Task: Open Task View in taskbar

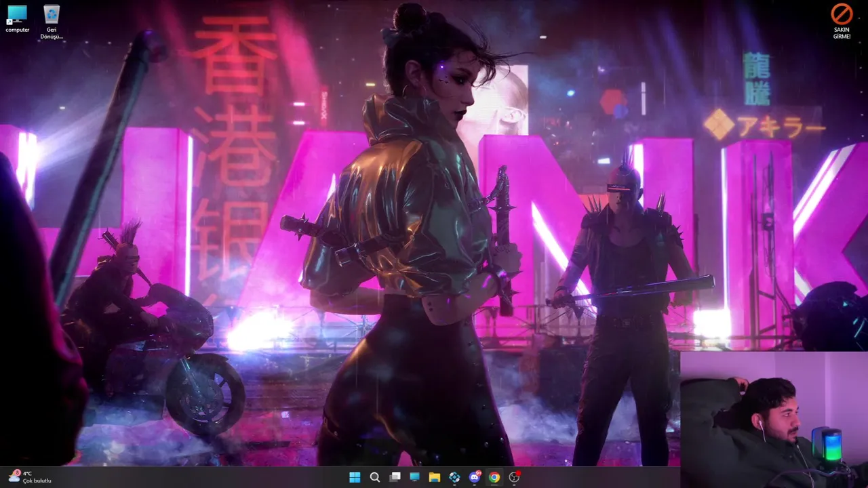Action: [395, 477]
